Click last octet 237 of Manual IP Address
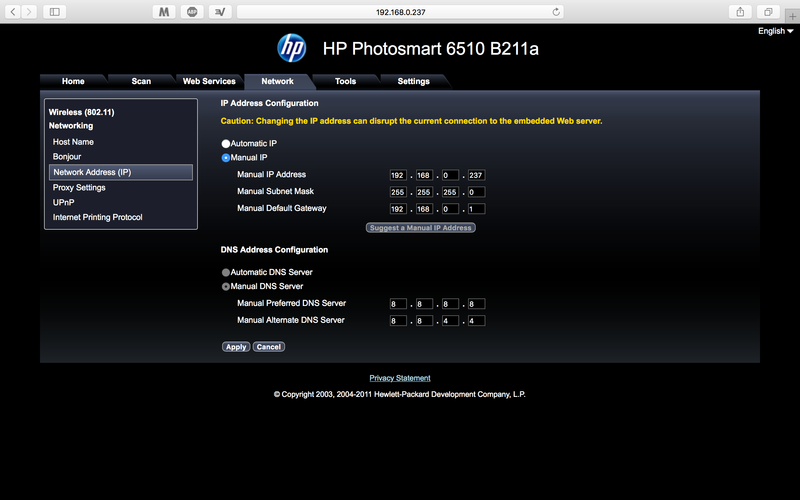Screen dimensions: 800x500 (x=476, y=176)
